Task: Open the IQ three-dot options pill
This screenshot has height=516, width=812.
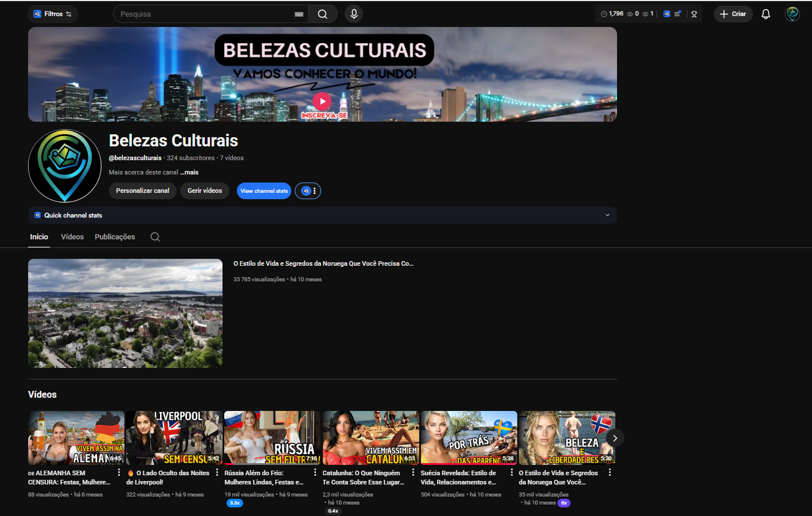Action: pos(308,191)
